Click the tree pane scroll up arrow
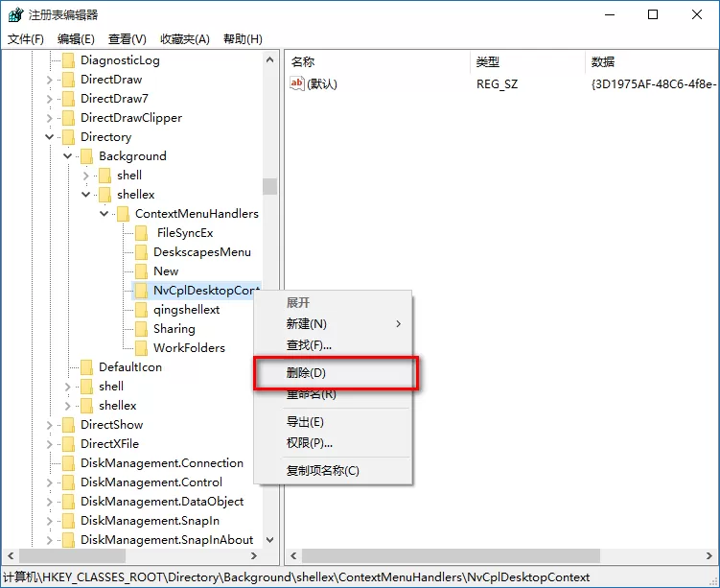 click(270, 59)
